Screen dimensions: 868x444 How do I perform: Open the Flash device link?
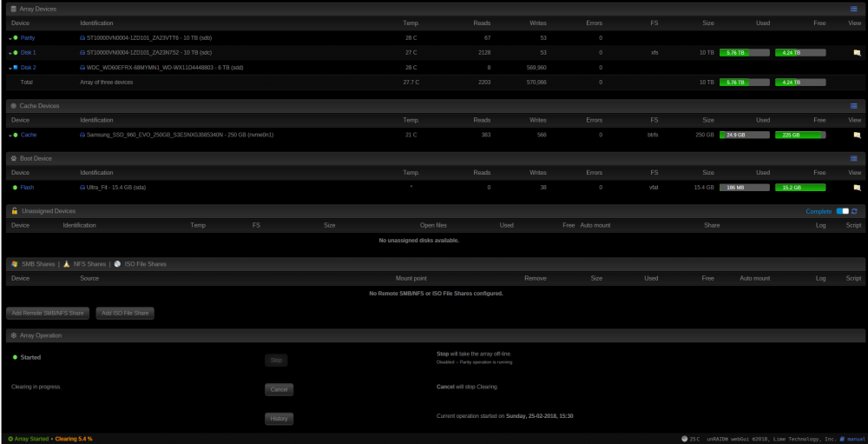[27, 188]
